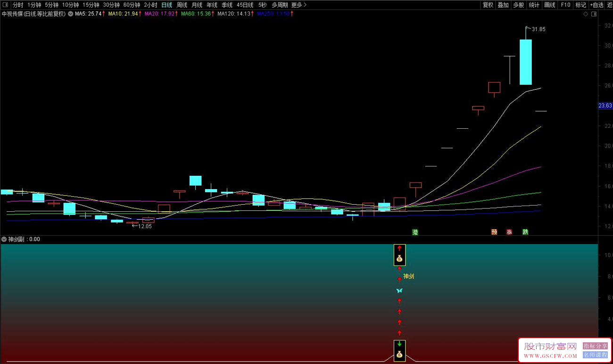Toggle 叠加 overlay comparison
Image resolution: width=613 pixels, height=364 pixels.
tap(503, 5)
